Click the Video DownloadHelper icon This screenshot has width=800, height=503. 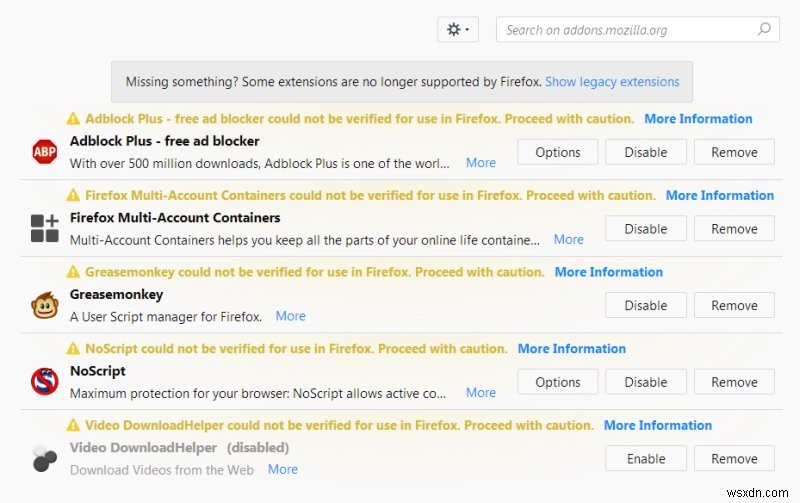pos(45,458)
